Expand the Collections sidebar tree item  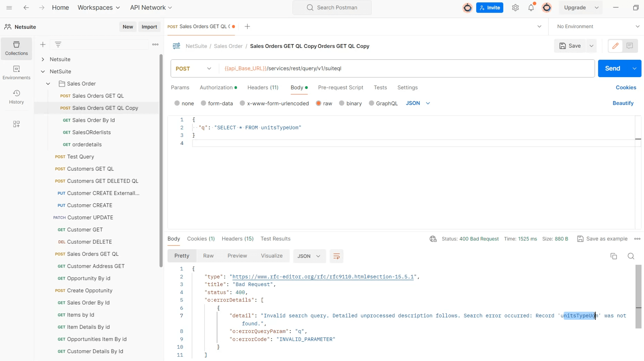coord(43,59)
